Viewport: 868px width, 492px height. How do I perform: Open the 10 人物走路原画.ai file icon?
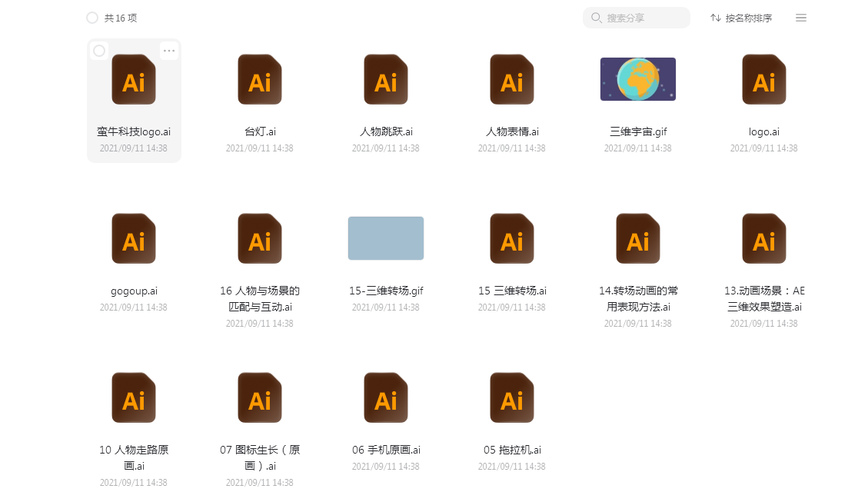[x=134, y=397]
